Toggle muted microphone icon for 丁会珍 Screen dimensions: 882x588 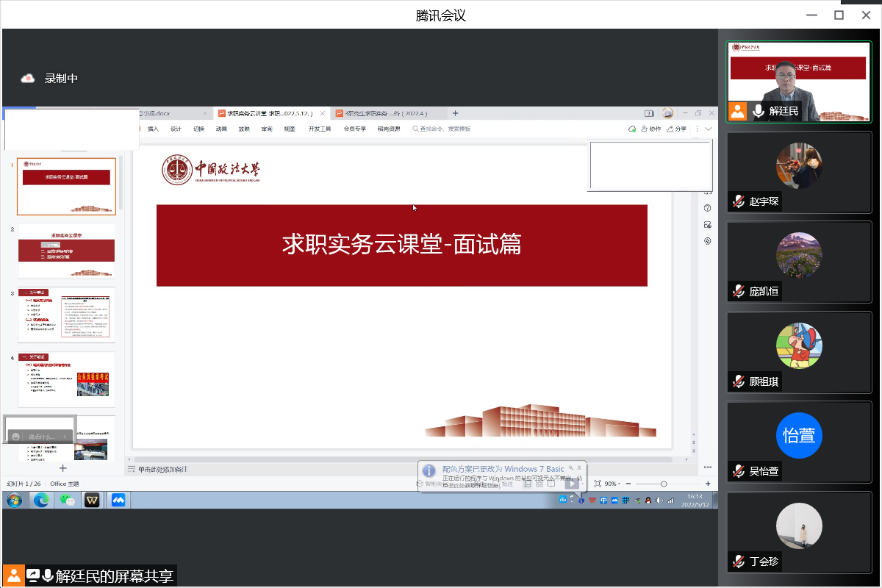pos(739,562)
